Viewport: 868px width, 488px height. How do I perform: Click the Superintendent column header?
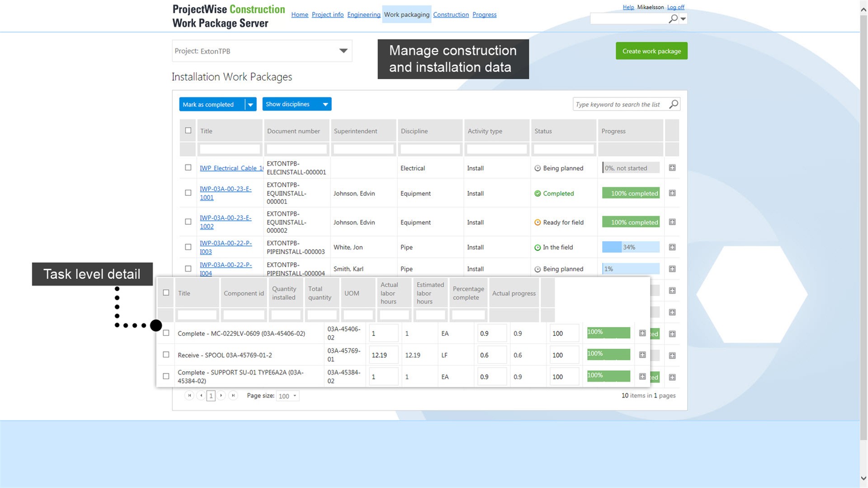tap(363, 131)
